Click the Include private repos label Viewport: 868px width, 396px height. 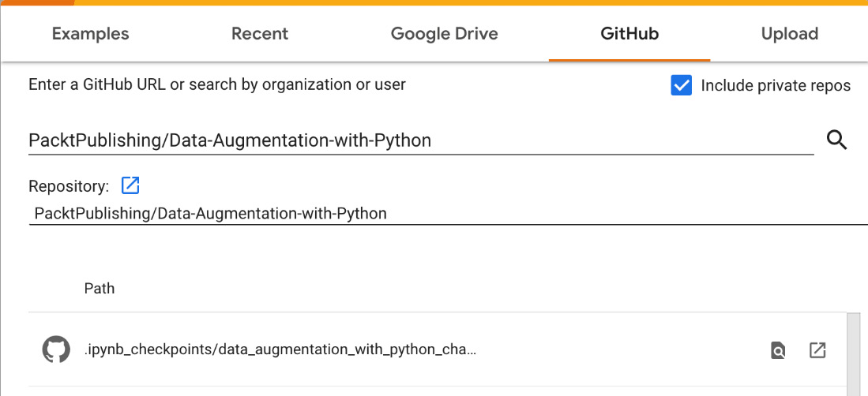776,86
